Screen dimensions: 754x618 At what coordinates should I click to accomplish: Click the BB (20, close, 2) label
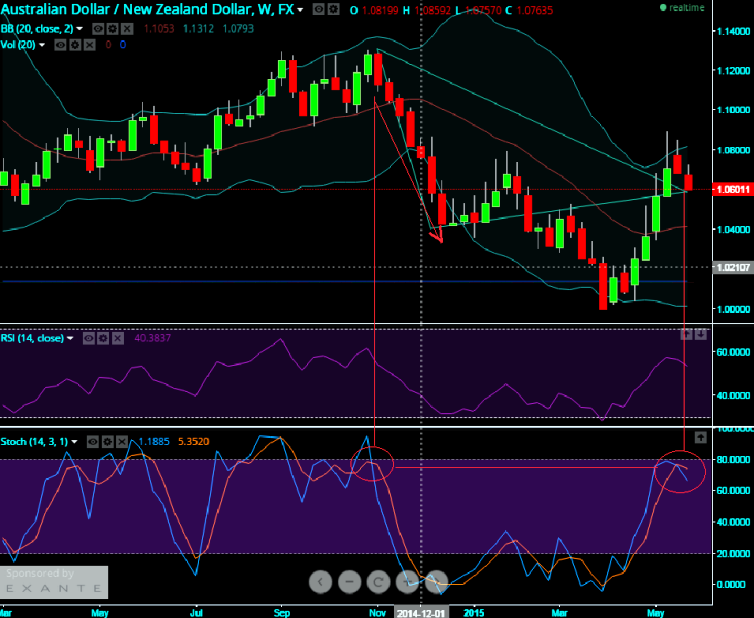pyautogui.click(x=37, y=29)
